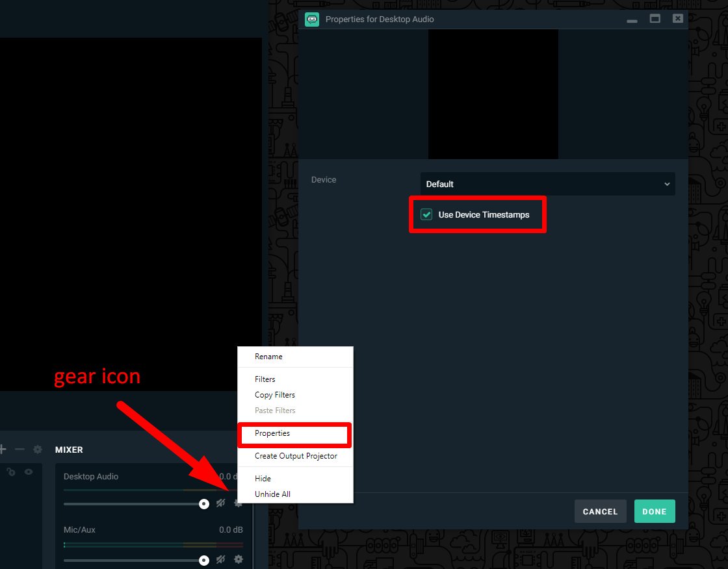Open the sources panel settings gear
This screenshot has height=569, width=728.
click(x=37, y=449)
